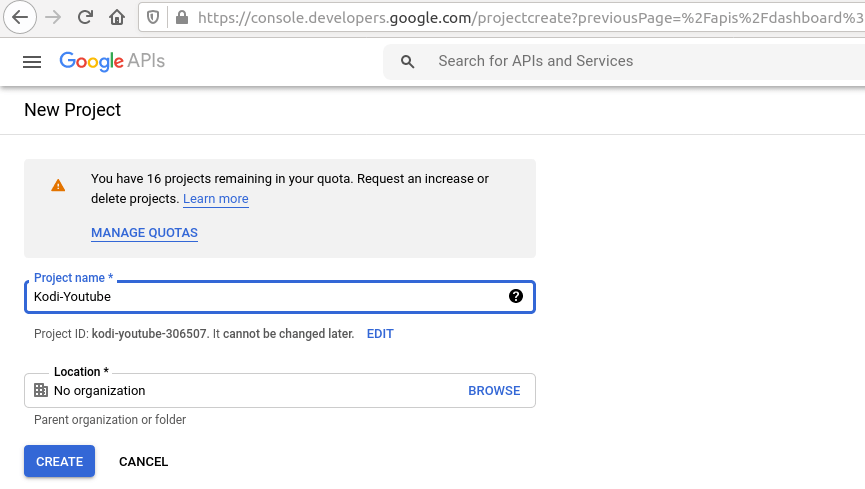Open the hamburger navigation menu

32,62
